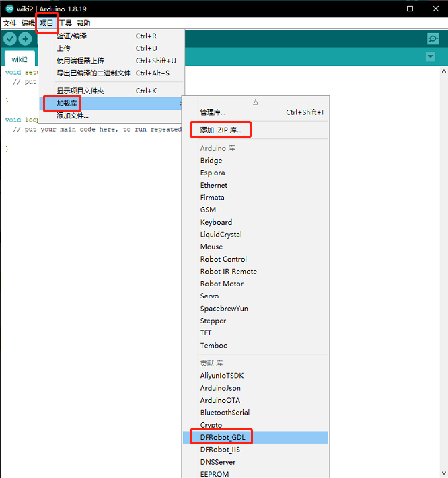Click the Upload arrow toolbar icon
This screenshot has width=448, height=478.
(x=25, y=39)
